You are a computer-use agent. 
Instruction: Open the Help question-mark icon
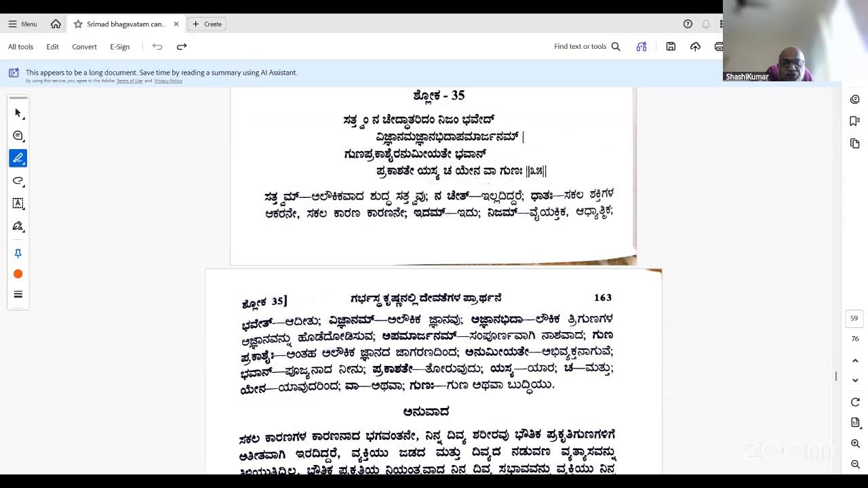click(688, 24)
